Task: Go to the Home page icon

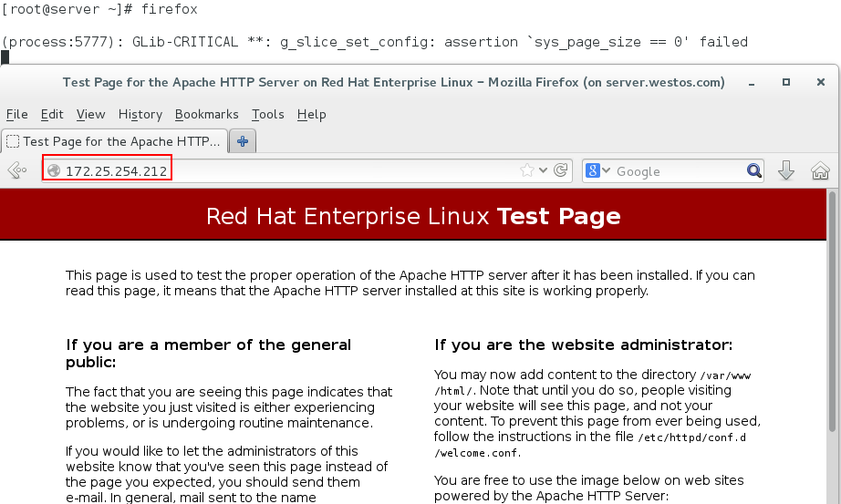Action: point(820,170)
